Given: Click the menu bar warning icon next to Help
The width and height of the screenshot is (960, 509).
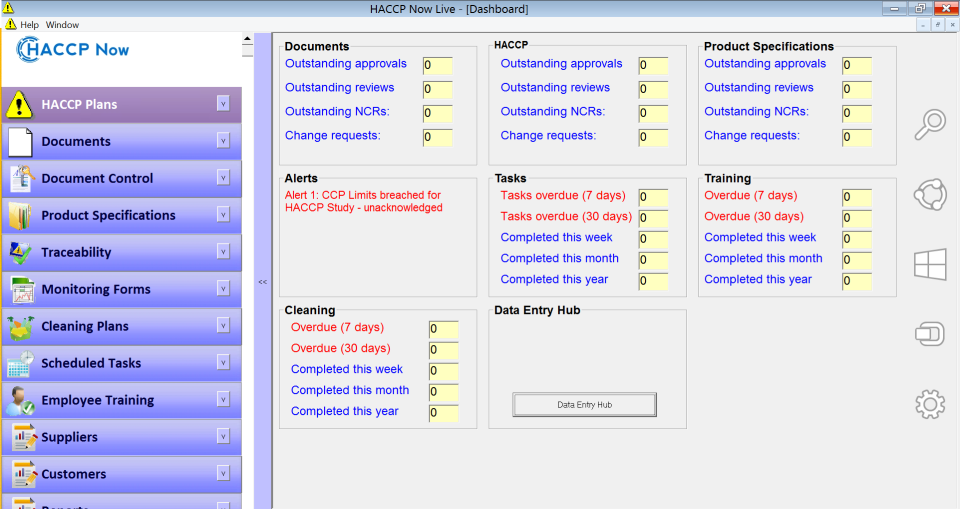Looking at the screenshot, I should (10, 25).
